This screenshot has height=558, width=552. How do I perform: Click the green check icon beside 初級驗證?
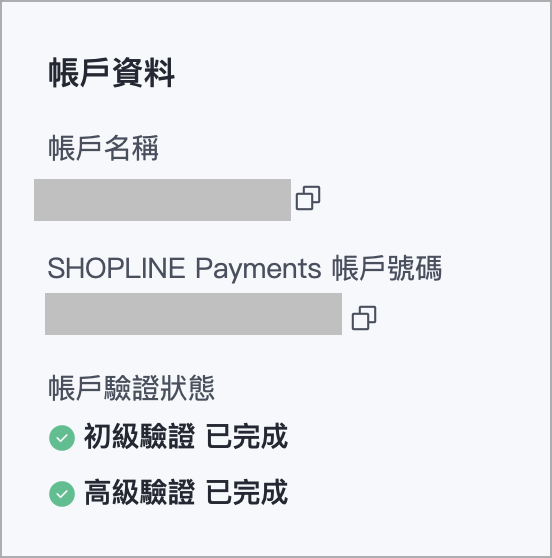pyautogui.click(x=62, y=438)
